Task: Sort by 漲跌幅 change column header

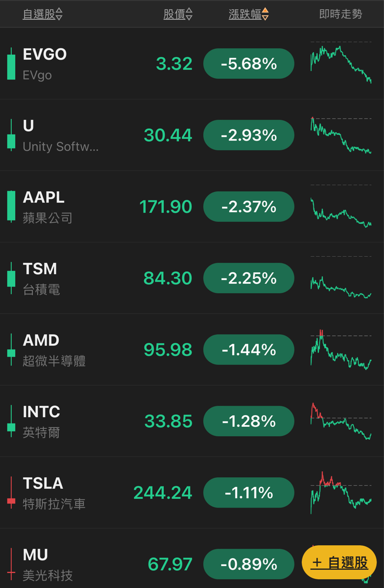Action: point(248,15)
